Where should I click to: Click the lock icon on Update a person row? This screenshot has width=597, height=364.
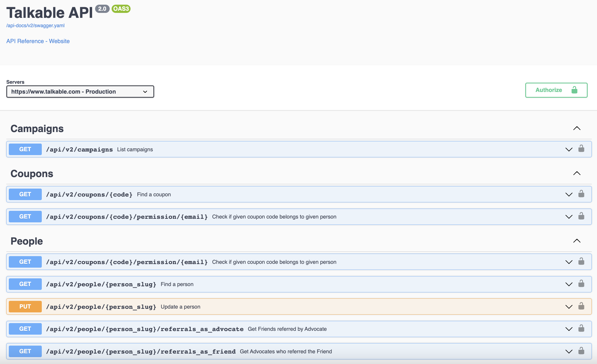click(x=581, y=306)
